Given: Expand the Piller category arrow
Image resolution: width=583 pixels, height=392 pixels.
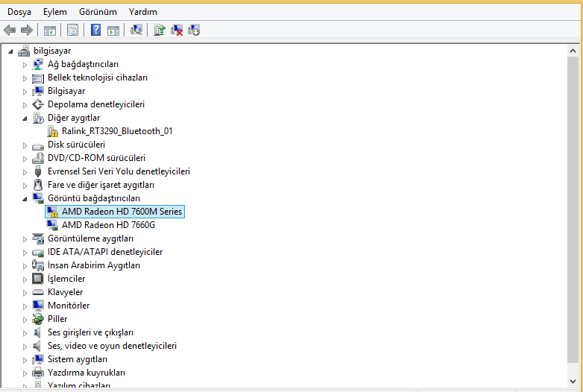Looking at the screenshot, I should click(x=25, y=320).
